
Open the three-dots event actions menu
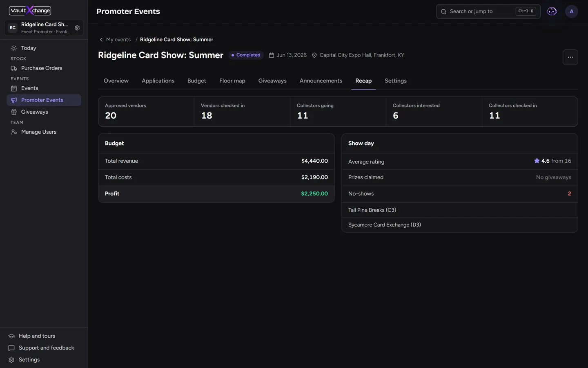[x=570, y=57]
